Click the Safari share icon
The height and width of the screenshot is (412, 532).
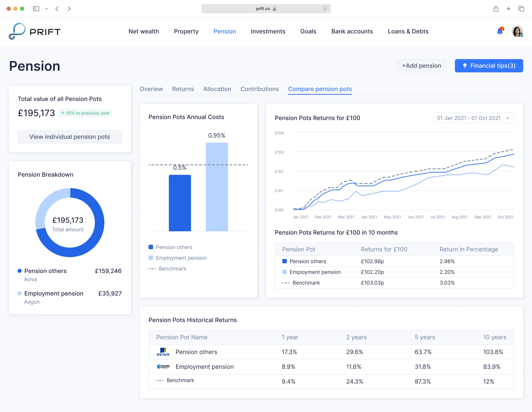click(x=496, y=9)
